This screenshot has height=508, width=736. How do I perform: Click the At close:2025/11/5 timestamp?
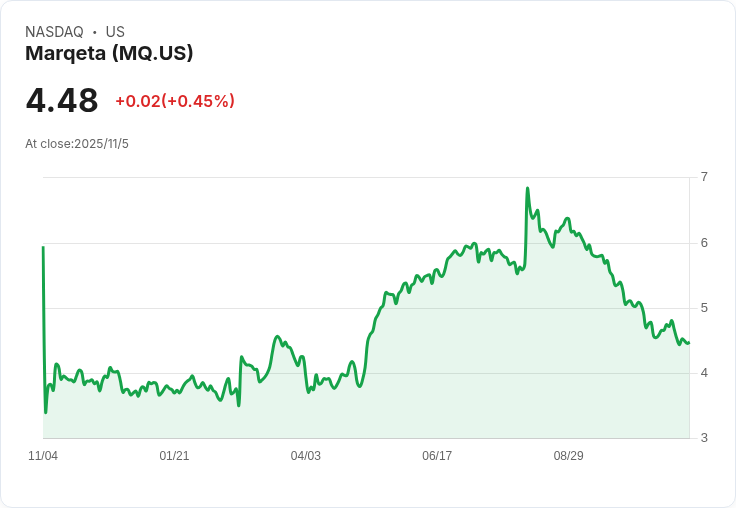(x=77, y=144)
